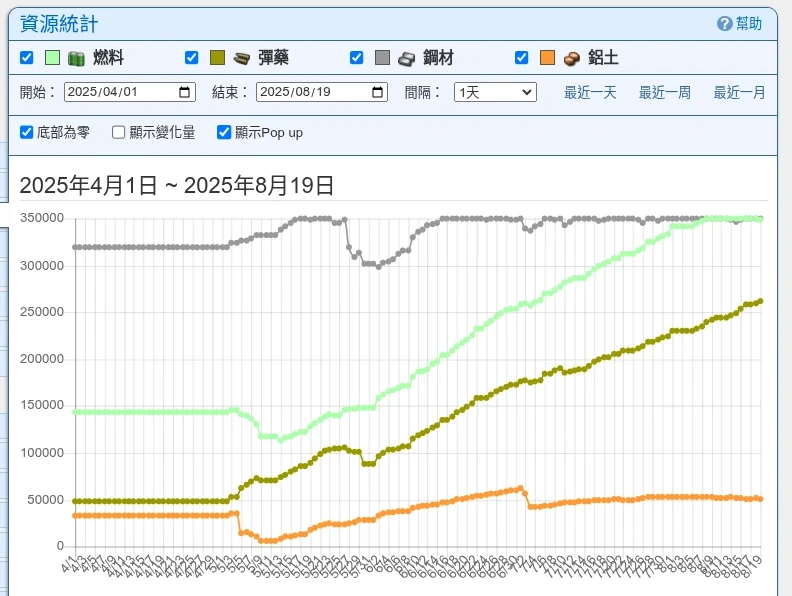Image resolution: width=792 pixels, height=596 pixels.
Task: Click the 150000 y-axis label
Action: click(x=42, y=405)
